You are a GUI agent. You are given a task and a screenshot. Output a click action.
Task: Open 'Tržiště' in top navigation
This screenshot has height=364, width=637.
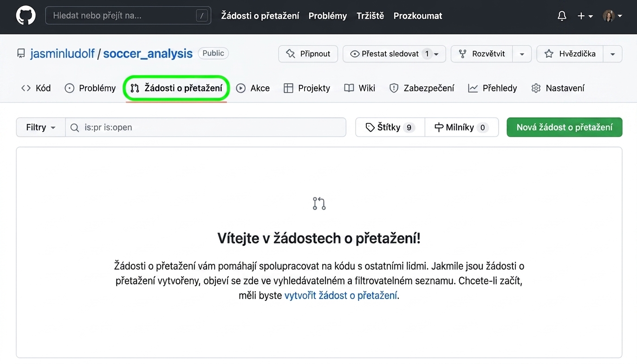point(370,16)
